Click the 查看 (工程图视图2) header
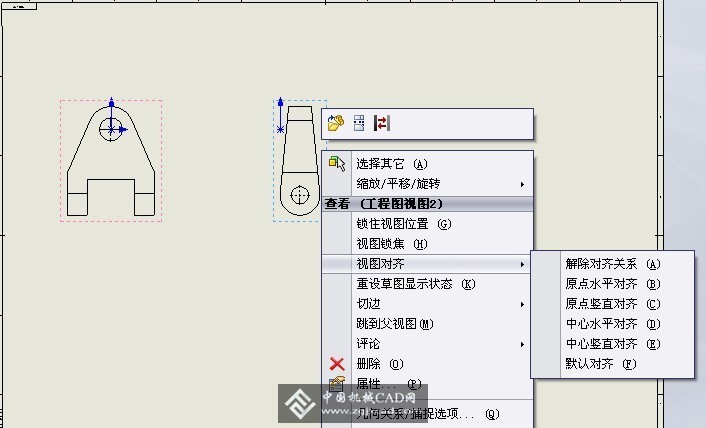 428,204
